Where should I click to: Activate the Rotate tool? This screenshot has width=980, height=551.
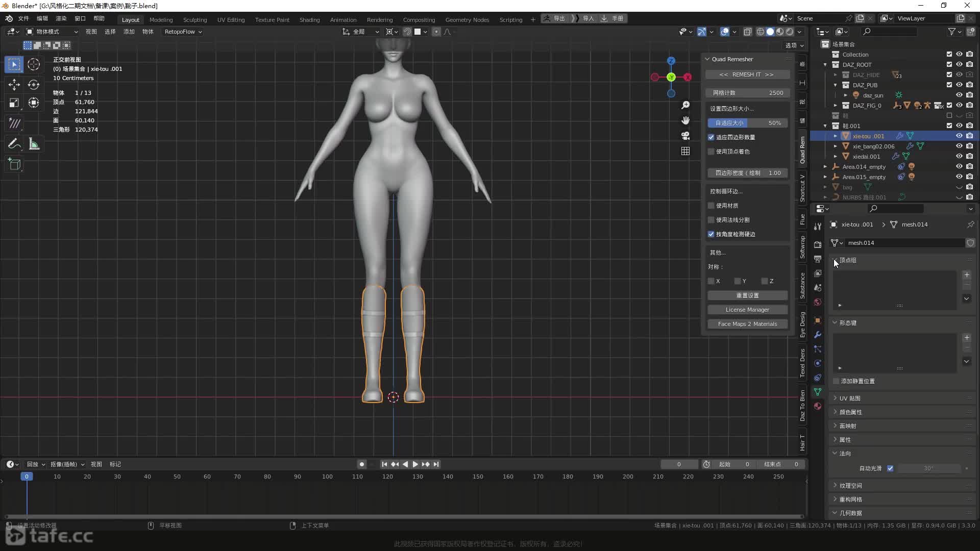[34, 85]
